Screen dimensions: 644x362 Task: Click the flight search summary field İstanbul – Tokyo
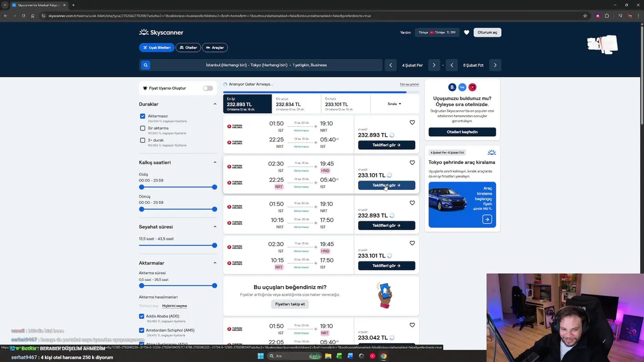pyautogui.click(x=266, y=65)
